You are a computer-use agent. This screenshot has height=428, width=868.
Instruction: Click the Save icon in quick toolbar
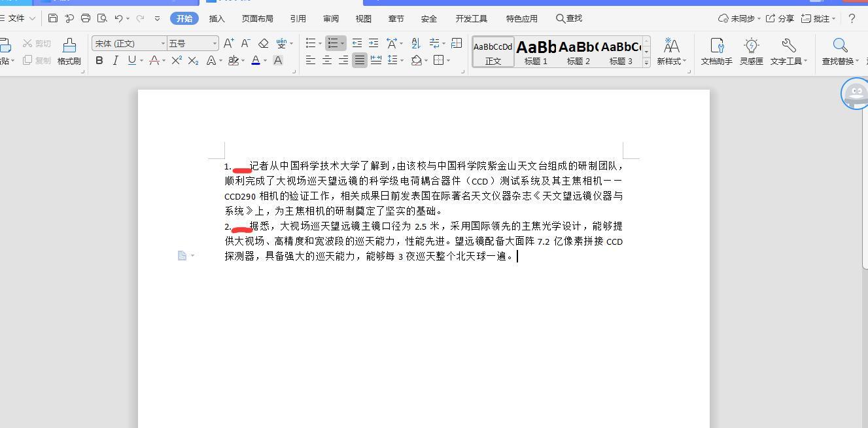click(53, 18)
